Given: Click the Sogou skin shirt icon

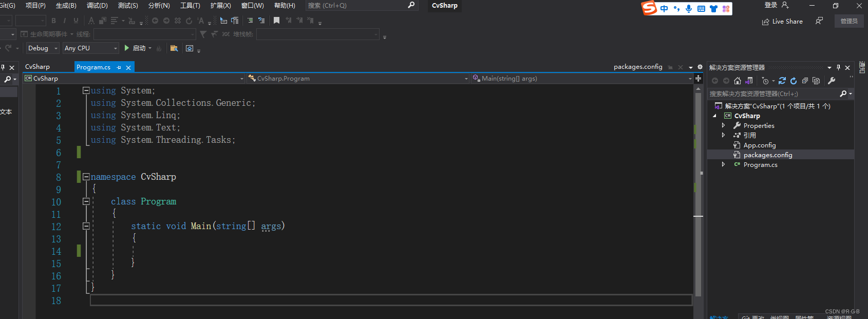Looking at the screenshot, I should tap(713, 9).
